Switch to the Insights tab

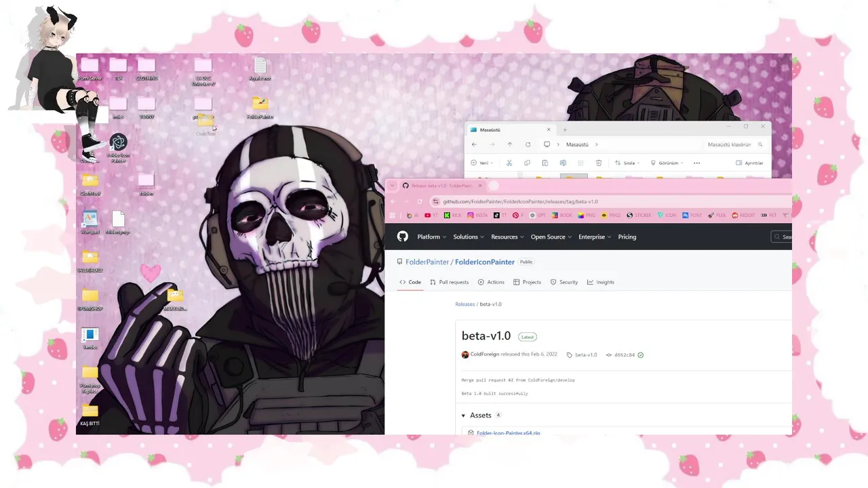point(601,282)
